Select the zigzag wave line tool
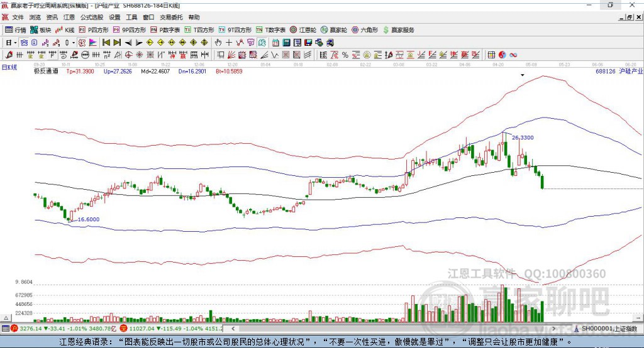This screenshot has height=348, width=644. (x=274, y=55)
